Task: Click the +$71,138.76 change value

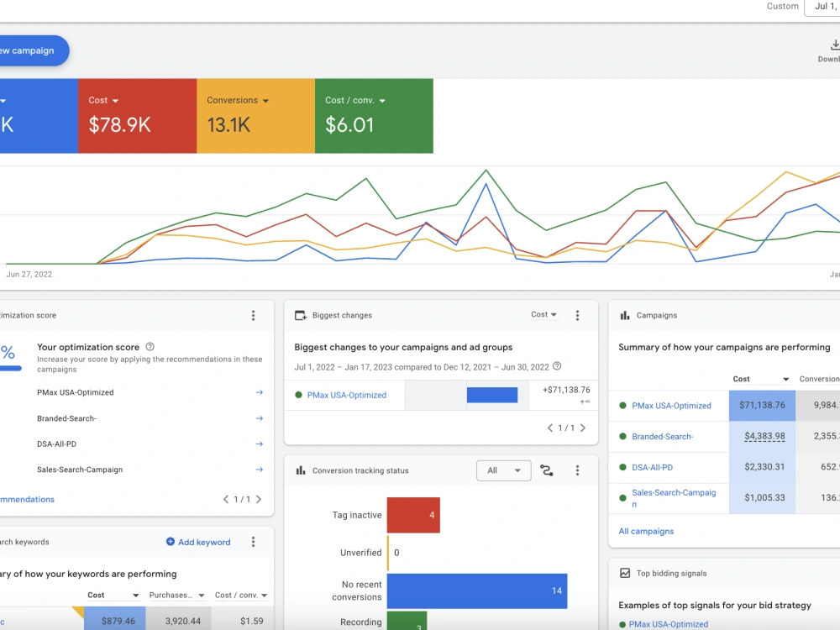Action: click(x=566, y=390)
